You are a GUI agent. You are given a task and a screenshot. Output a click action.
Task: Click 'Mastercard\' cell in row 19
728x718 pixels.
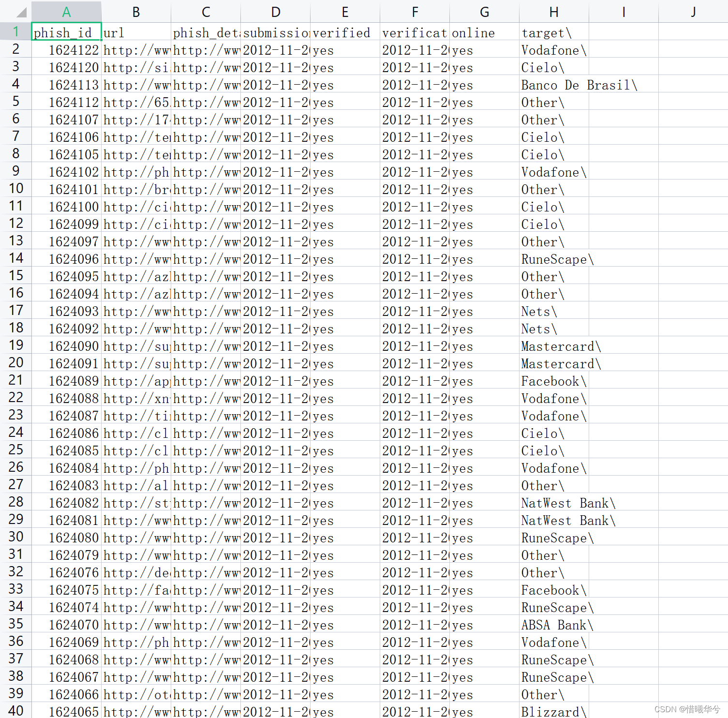554,345
